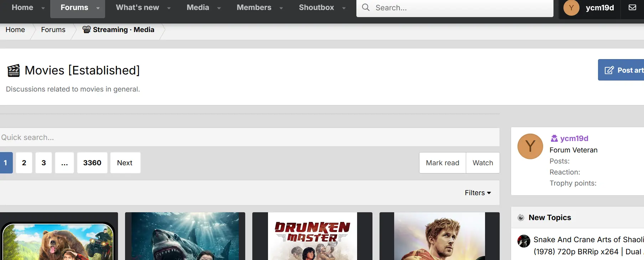Expand the Forums menu arrow

98,8
